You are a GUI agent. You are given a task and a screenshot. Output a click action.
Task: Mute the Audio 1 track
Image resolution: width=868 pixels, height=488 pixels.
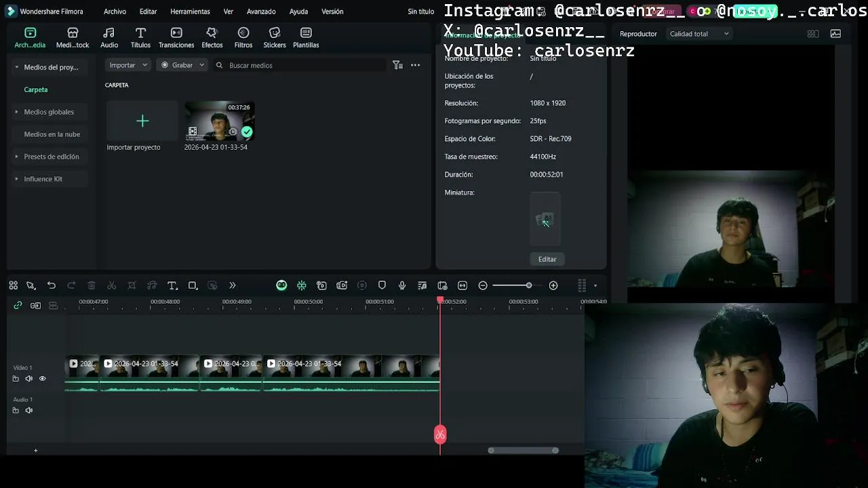28,411
